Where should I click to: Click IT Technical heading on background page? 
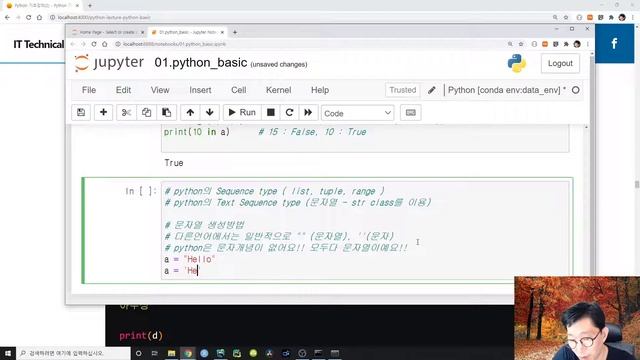point(38,44)
